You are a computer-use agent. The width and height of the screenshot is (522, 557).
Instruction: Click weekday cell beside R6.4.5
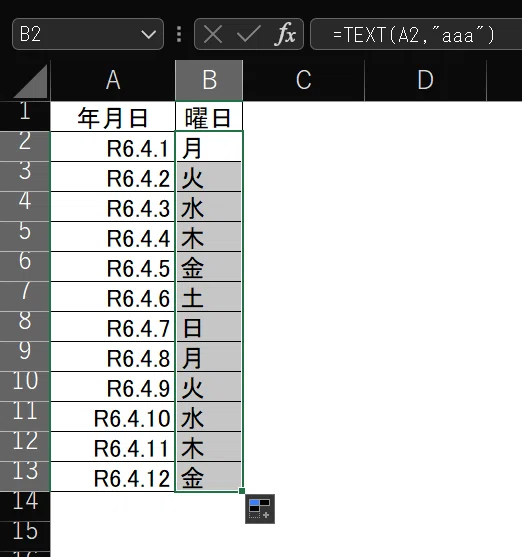209,266
